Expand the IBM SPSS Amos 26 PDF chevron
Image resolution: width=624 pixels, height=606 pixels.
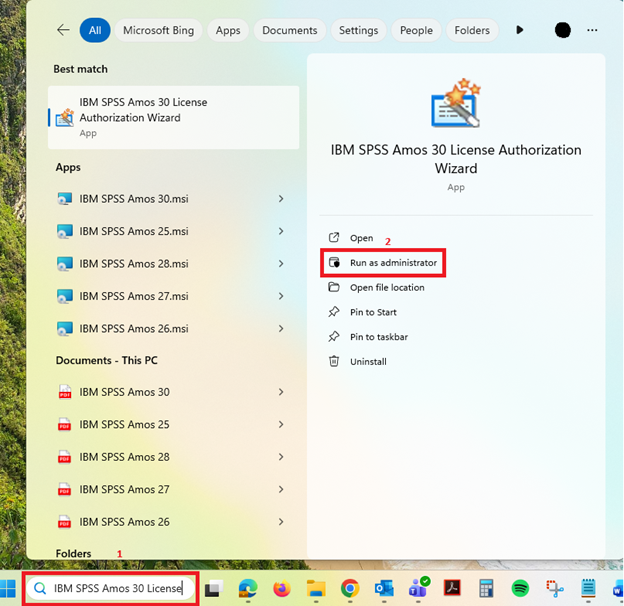point(281,522)
